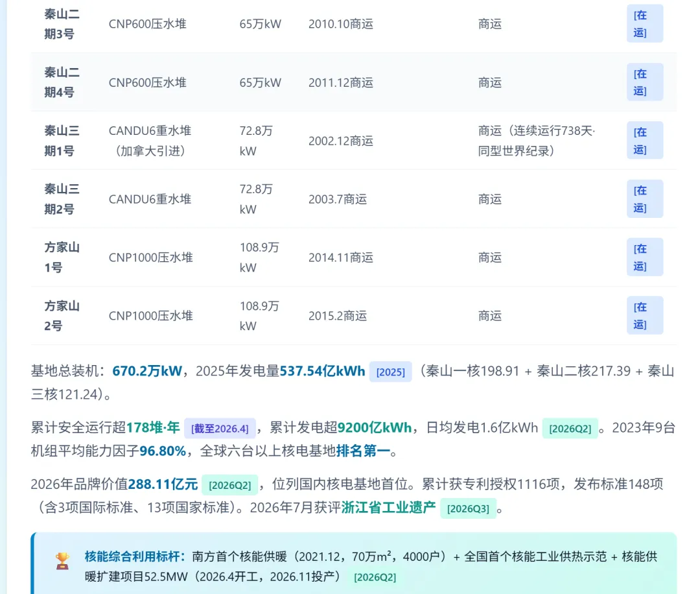Click the 9200亿kWh highlighted figure

click(x=374, y=428)
